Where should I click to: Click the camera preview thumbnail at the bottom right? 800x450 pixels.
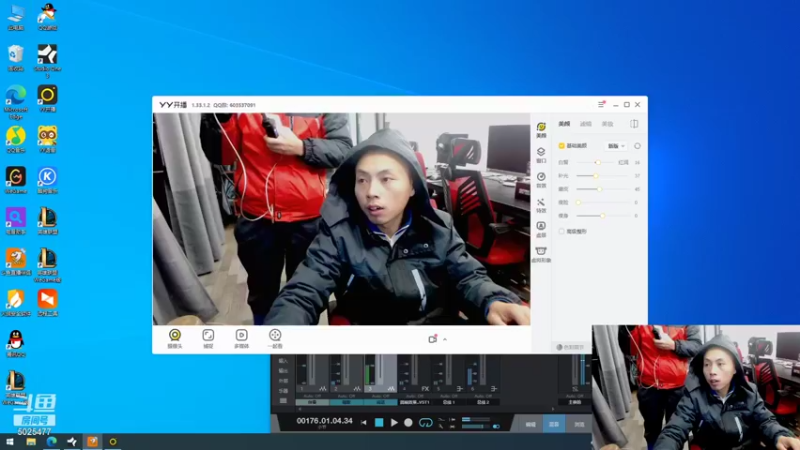[x=696, y=387]
